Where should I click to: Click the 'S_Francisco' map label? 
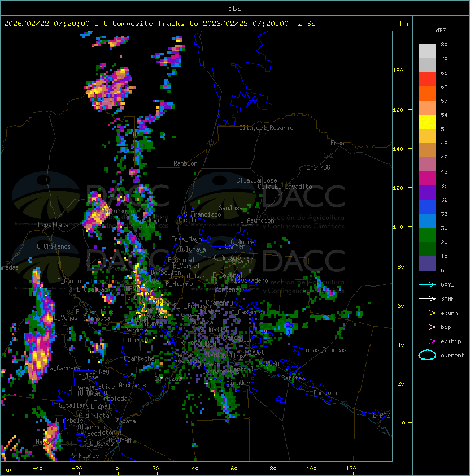tap(202, 214)
